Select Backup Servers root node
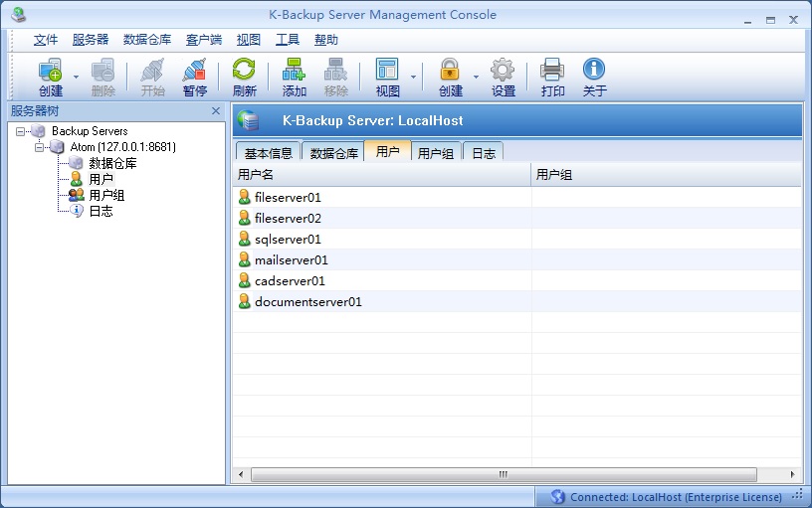812x508 pixels. 90,131
